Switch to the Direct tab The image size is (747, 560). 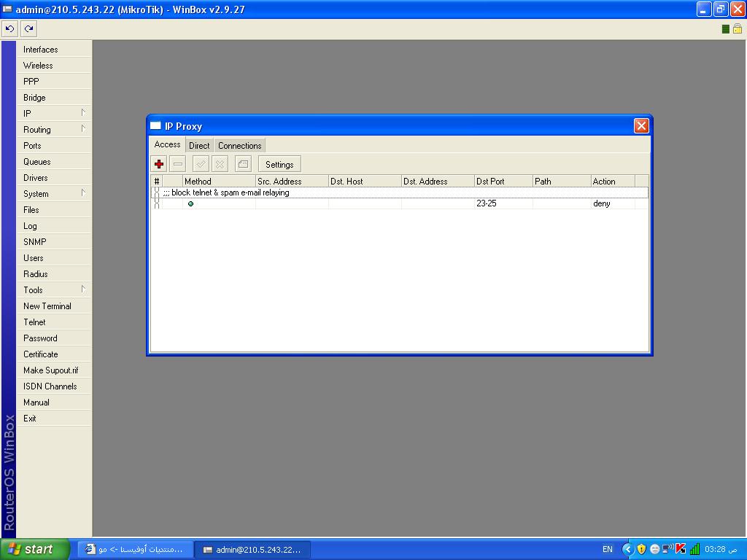click(x=199, y=146)
